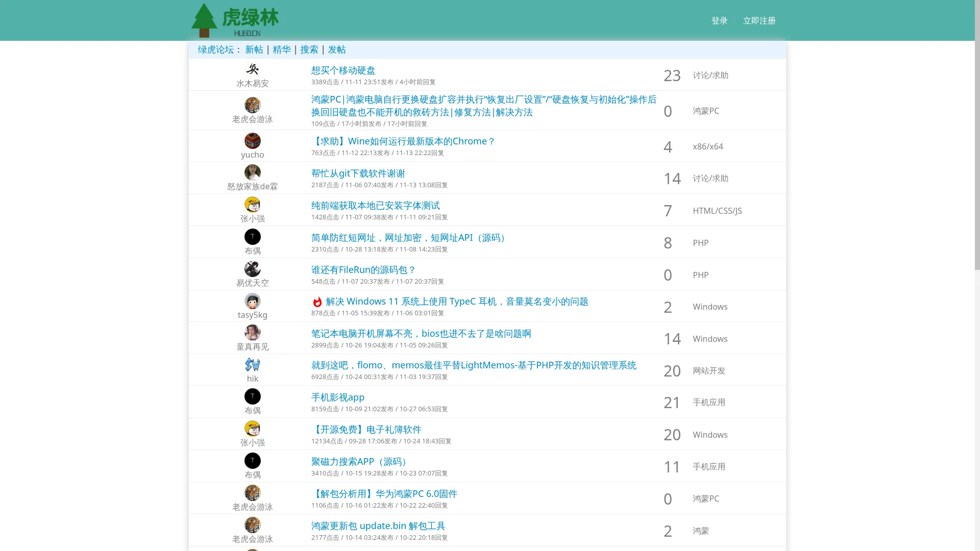Select 精华 from the forum navigation
Viewport: 980px width, 551px height.
[281, 49]
